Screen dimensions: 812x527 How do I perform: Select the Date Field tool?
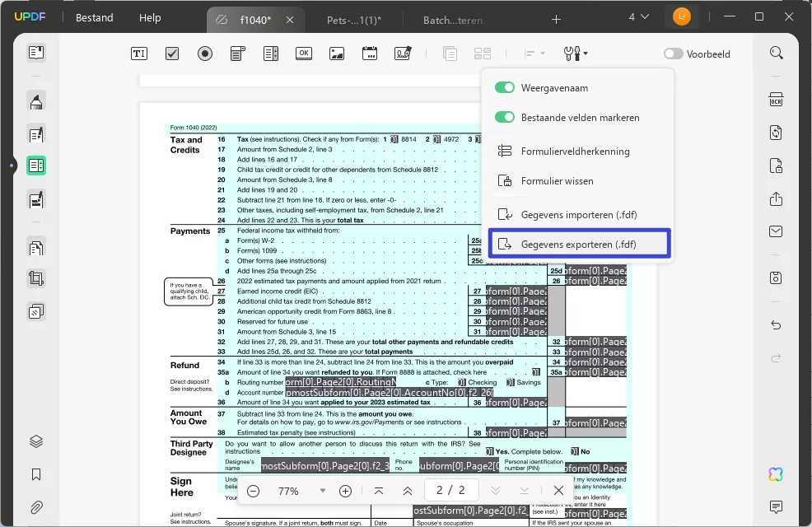click(x=370, y=54)
